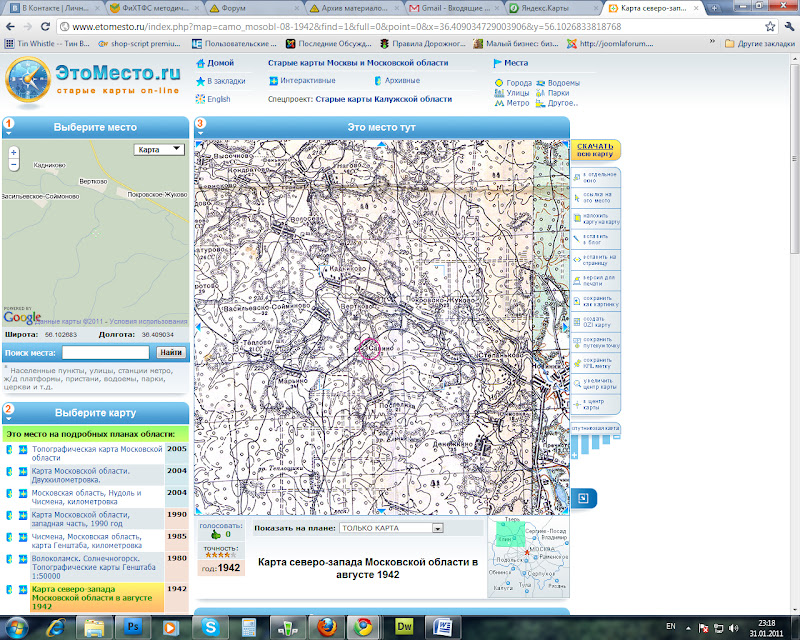Overlay map on map (наложить карту на карту)
The image size is (800, 640).
595,218
